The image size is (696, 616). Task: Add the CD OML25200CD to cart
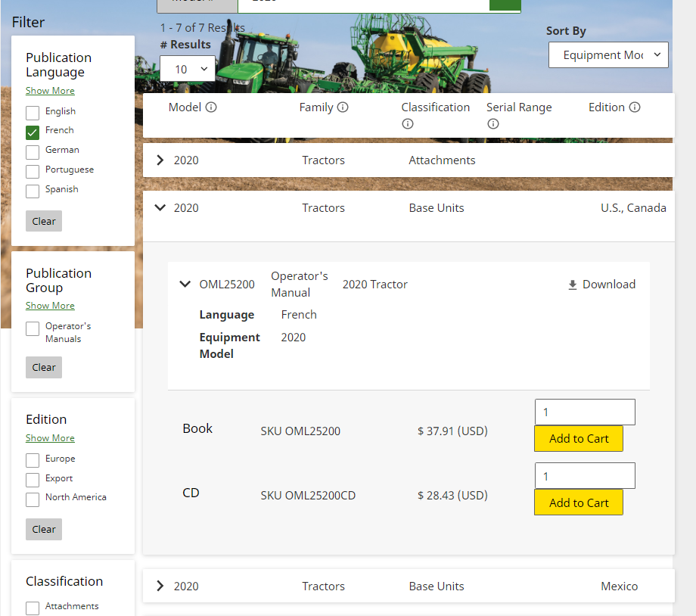[579, 502]
